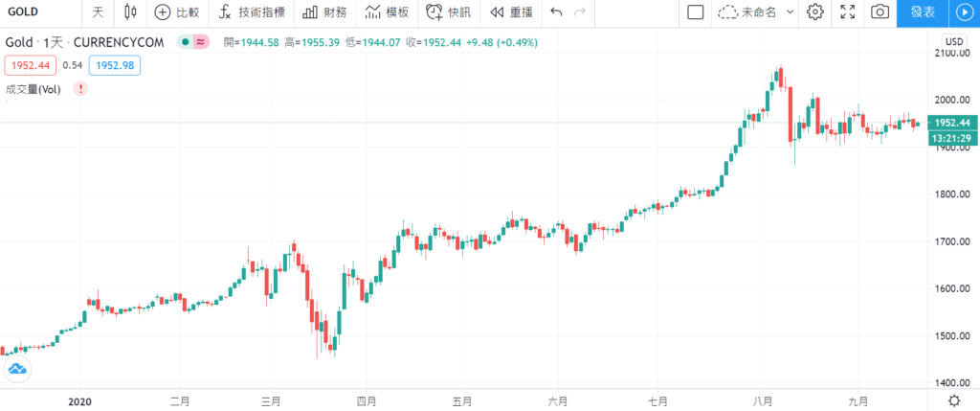980x411 pixels.
Task: Open the 財務 financials menu
Action: click(323, 11)
